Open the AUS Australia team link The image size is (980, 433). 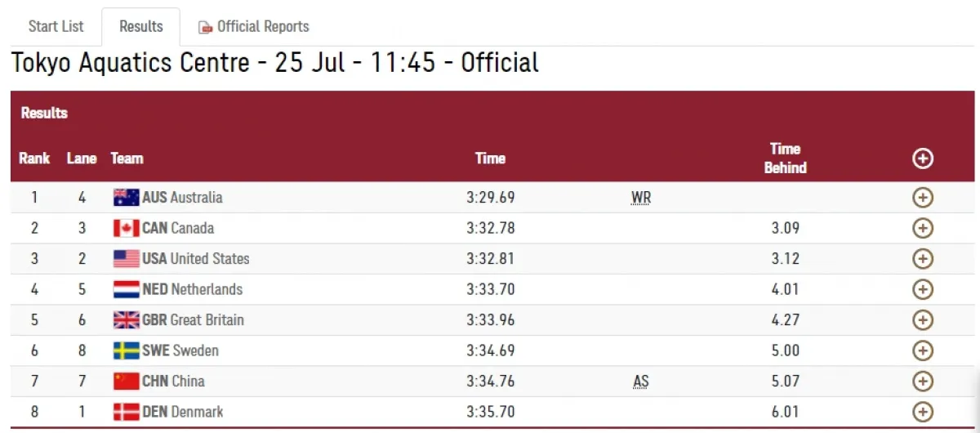(x=182, y=198)
